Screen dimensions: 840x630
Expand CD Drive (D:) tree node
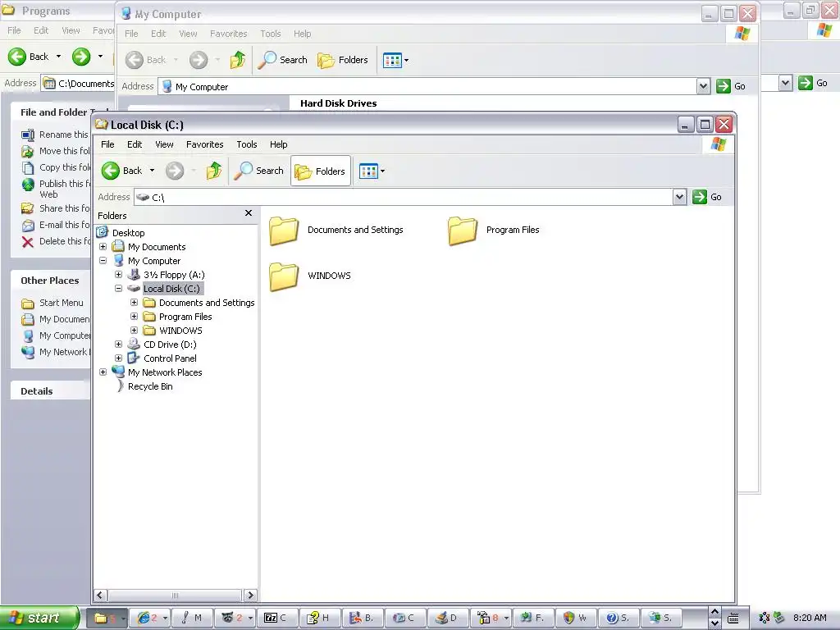pos(118,345)
